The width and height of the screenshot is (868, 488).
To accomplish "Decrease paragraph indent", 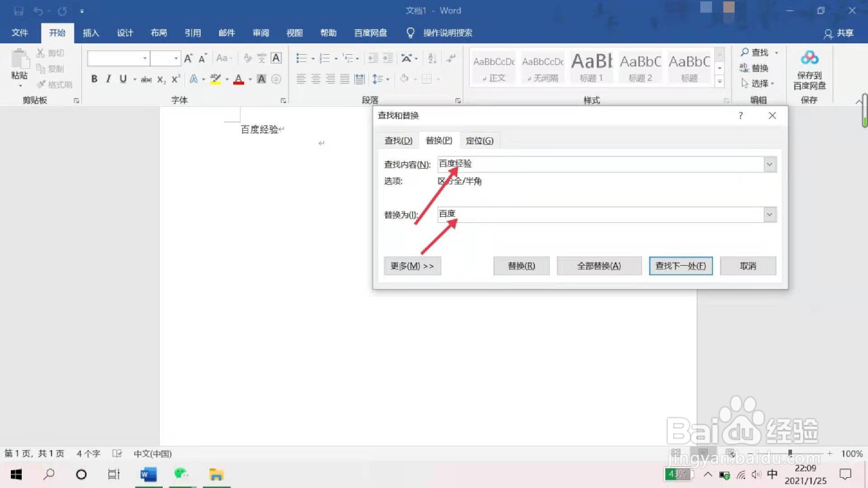I will click(x=373, y=58).
